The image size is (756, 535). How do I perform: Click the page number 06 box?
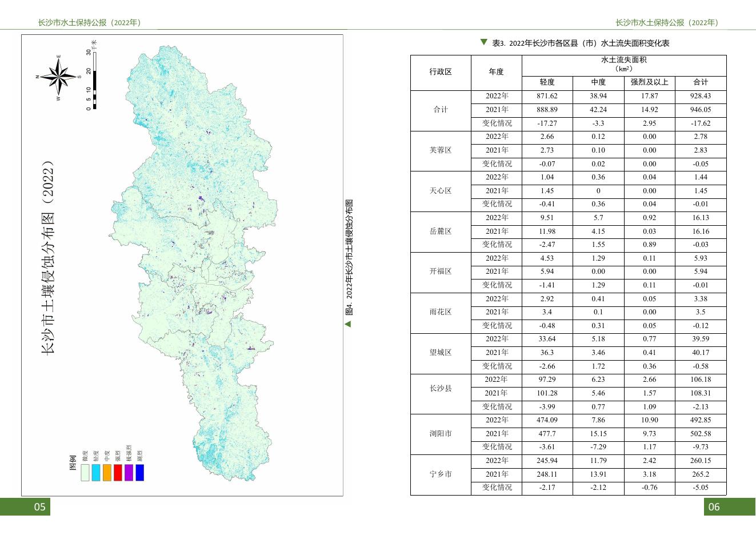[x=730, y=506]
